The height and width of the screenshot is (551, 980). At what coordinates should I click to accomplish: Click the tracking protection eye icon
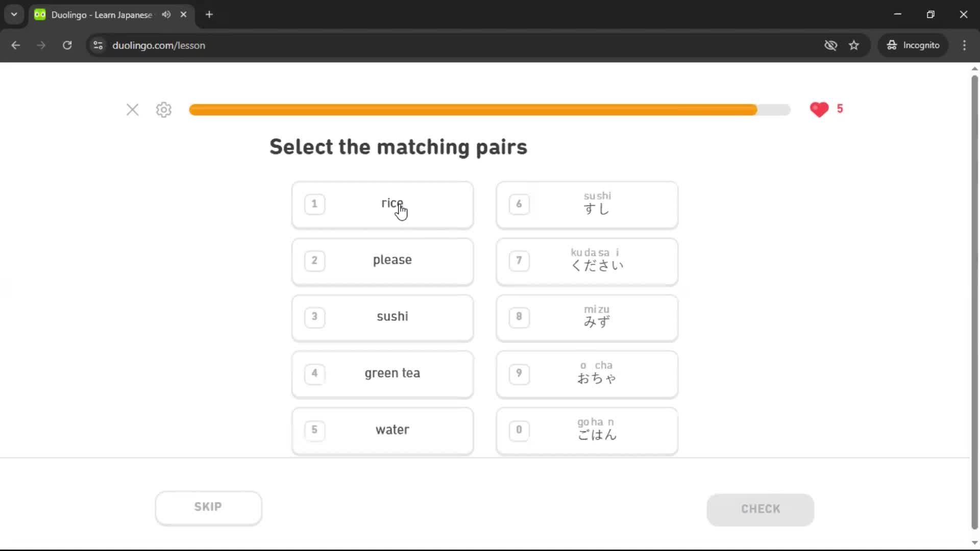pyautogui.click(x=830, y=45)
